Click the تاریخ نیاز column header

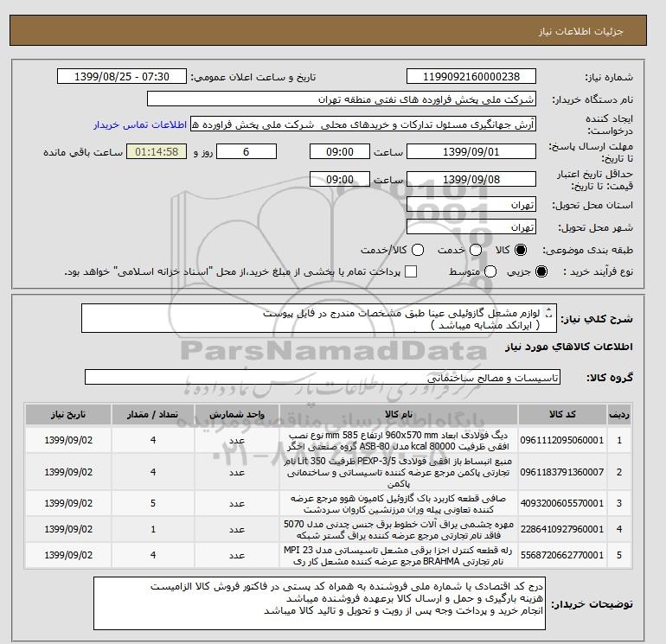(68, 414)
